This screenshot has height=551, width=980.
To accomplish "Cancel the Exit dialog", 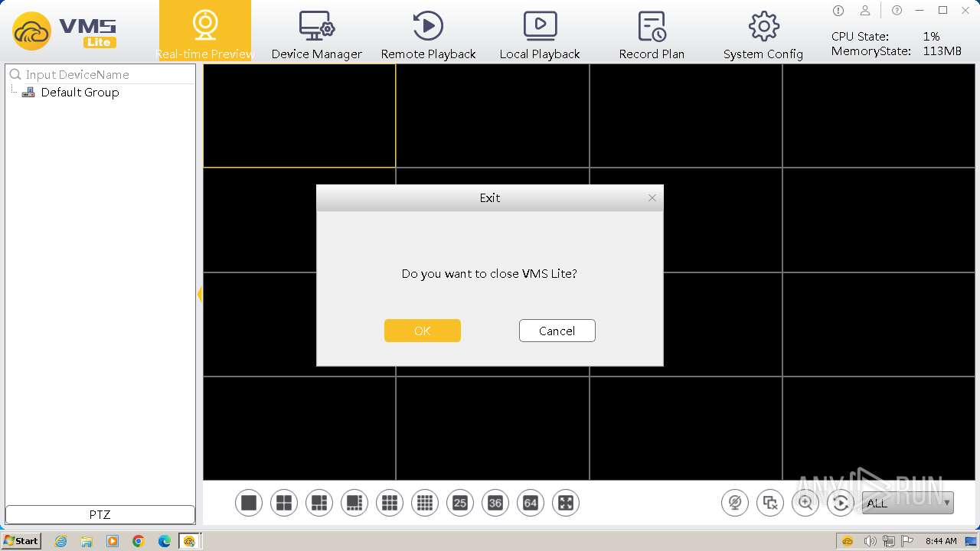I will point(557,331).
